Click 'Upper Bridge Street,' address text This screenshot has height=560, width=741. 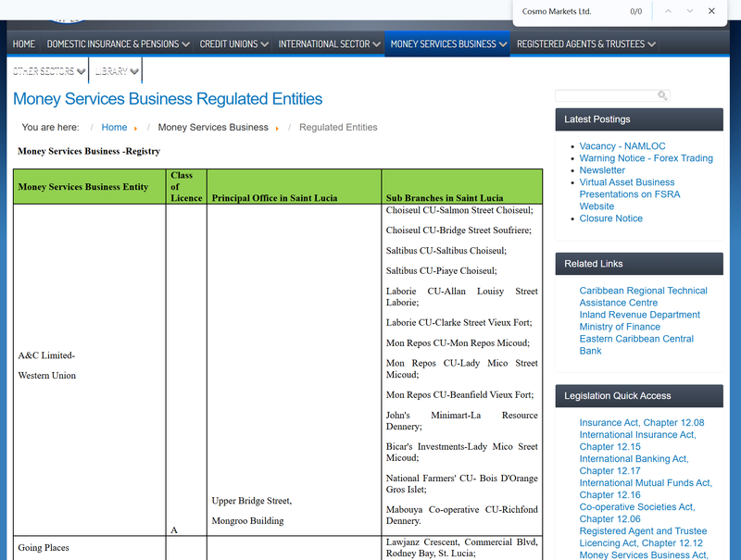point(252,501)
